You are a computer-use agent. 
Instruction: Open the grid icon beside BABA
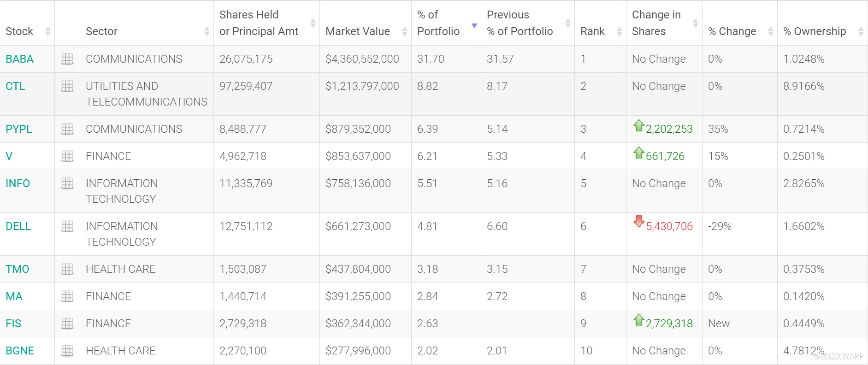[67, 59]
